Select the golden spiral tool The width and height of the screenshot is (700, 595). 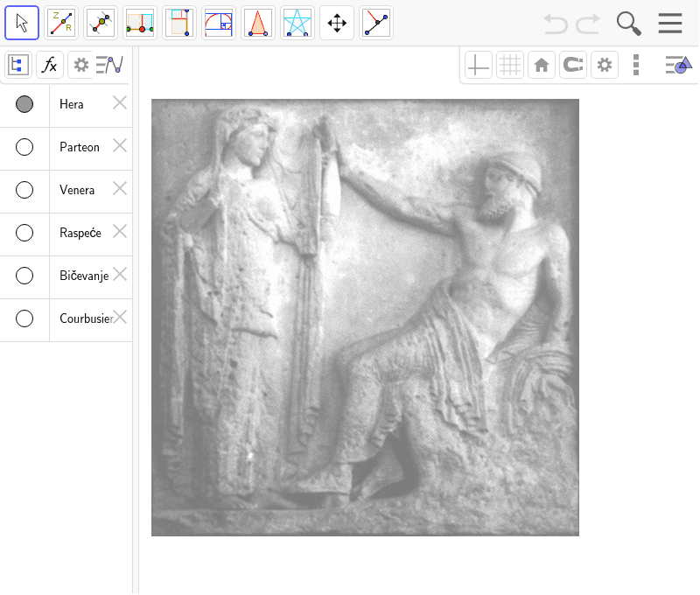point(218,23)
